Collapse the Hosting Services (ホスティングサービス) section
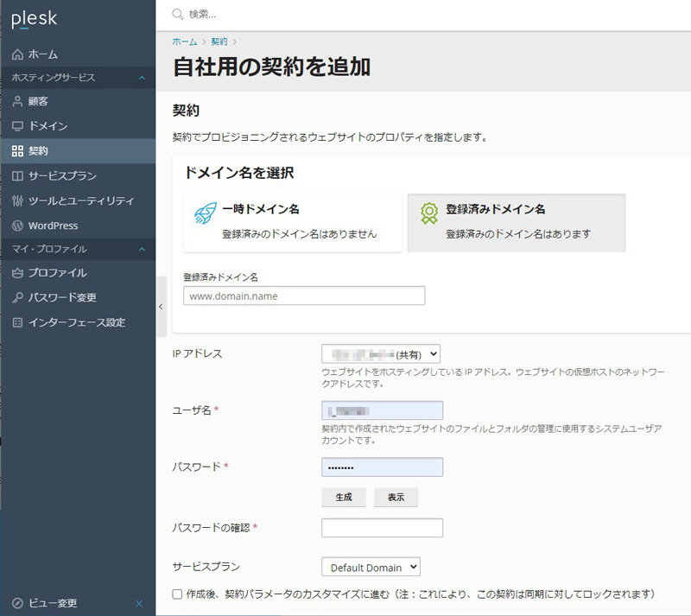This screenshot has height=616, width=691. click(x=143, y=79)
